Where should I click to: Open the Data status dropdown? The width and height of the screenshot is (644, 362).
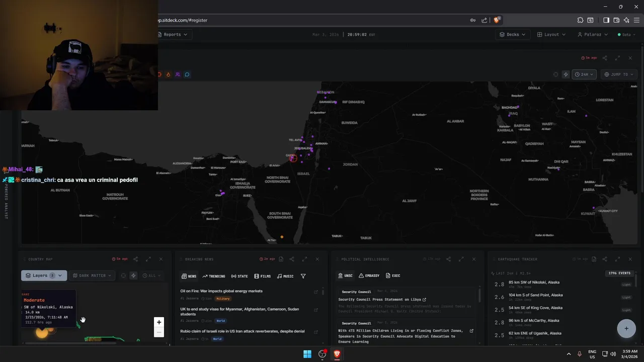(626, 35)
